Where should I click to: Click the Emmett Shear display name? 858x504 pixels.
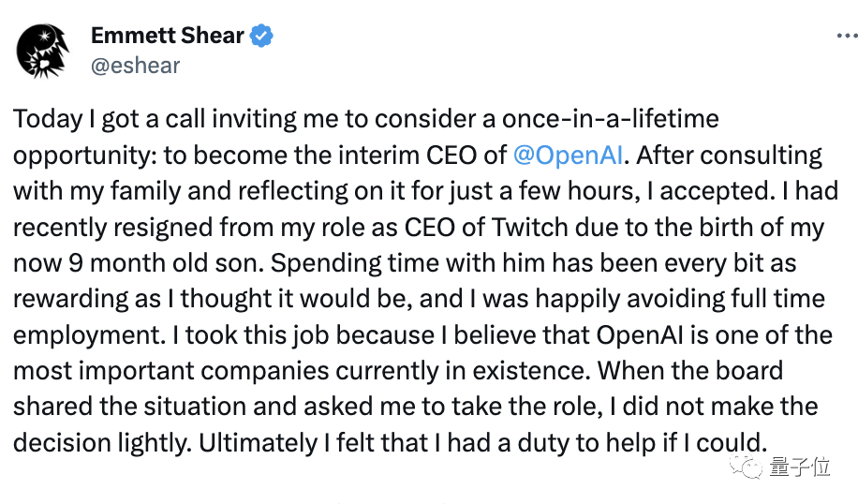168,37
